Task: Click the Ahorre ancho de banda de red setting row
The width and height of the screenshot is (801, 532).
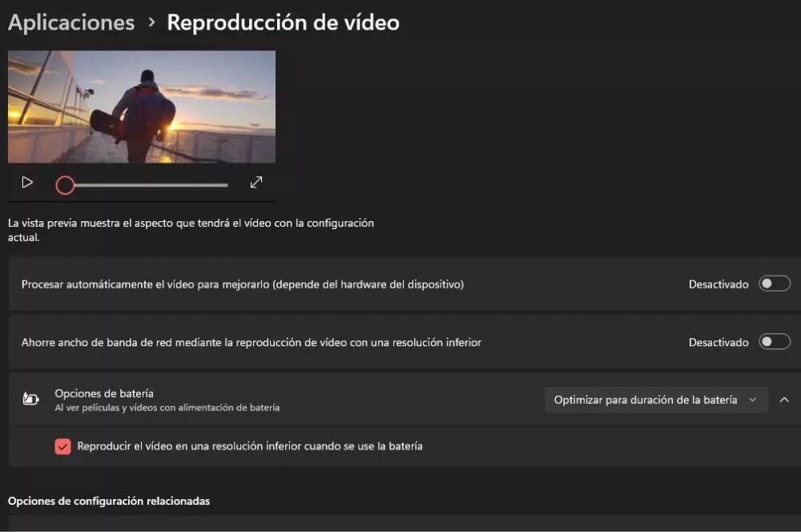Action: tap(405, 342)
